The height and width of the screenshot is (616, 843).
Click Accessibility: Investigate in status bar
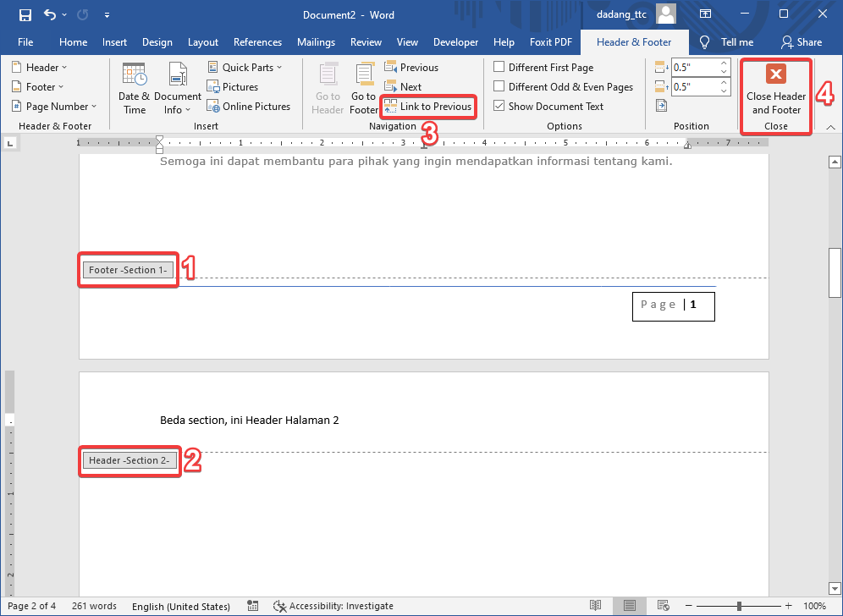pos(333,606)
